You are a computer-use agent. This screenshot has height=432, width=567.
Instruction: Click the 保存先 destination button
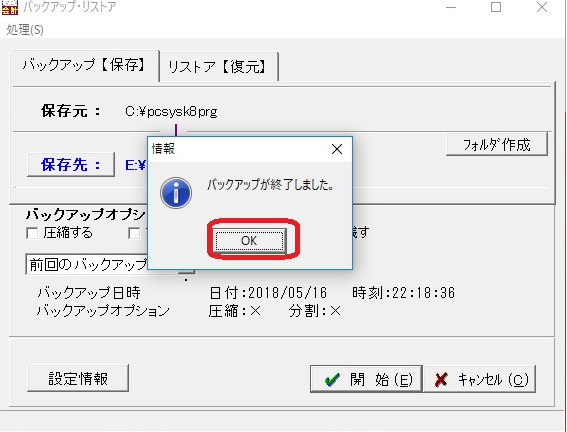[x=71, y=165]
